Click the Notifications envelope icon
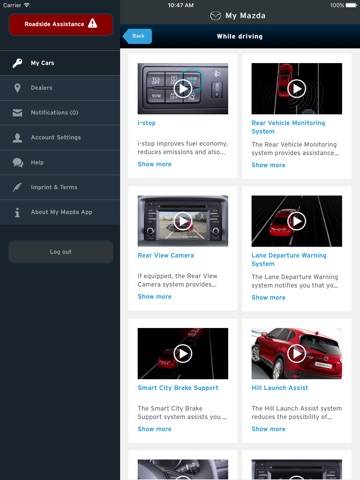 click(17, 113)
